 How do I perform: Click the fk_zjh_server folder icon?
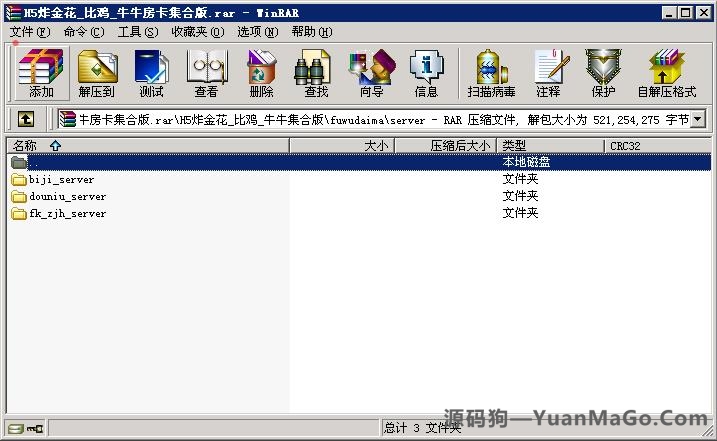[19, 213]
